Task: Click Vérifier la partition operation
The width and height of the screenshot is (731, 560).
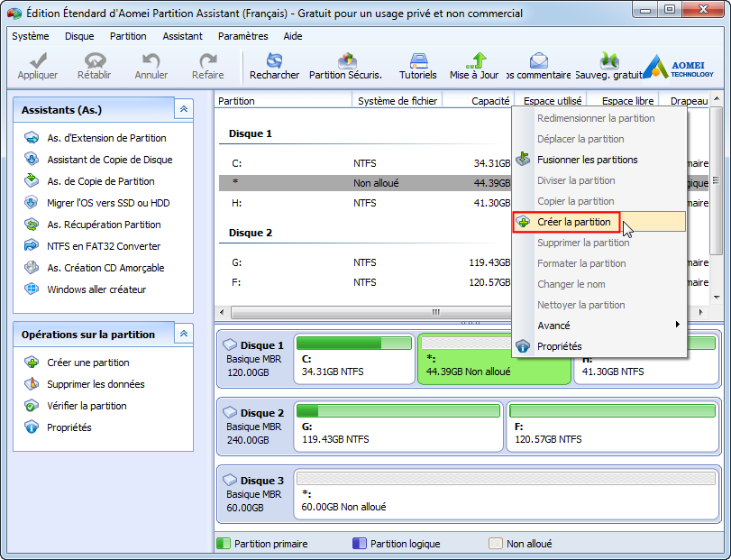Action: pyautogui.click(x=87, y=406)
